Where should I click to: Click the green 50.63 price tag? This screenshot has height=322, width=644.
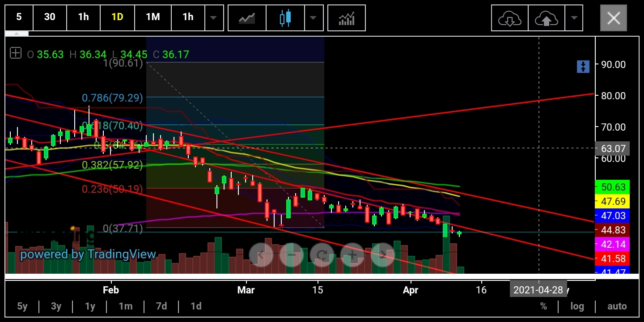(x=612, y=187)
